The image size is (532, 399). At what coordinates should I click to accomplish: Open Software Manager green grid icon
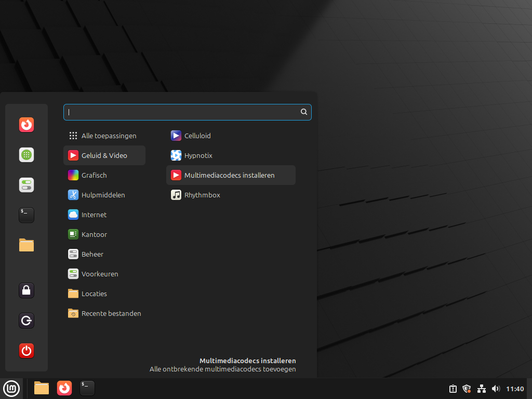point(26,155)
